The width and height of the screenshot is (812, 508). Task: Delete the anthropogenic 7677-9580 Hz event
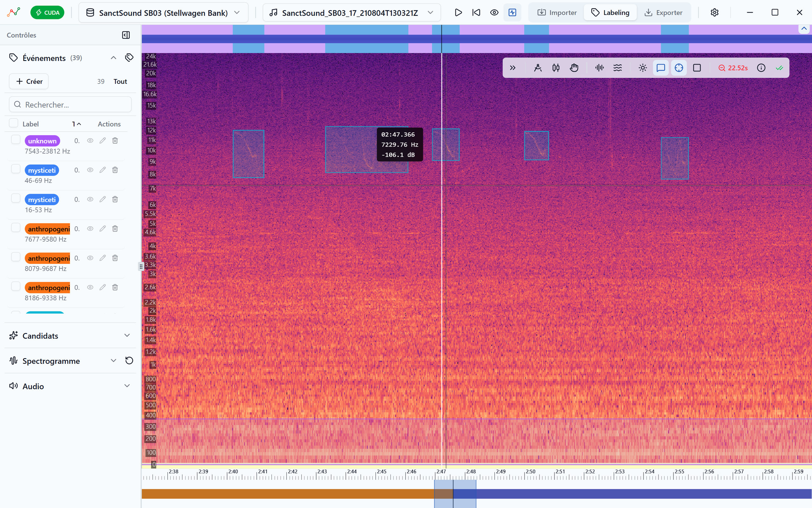pyautogui.click(x=115, y=229)
